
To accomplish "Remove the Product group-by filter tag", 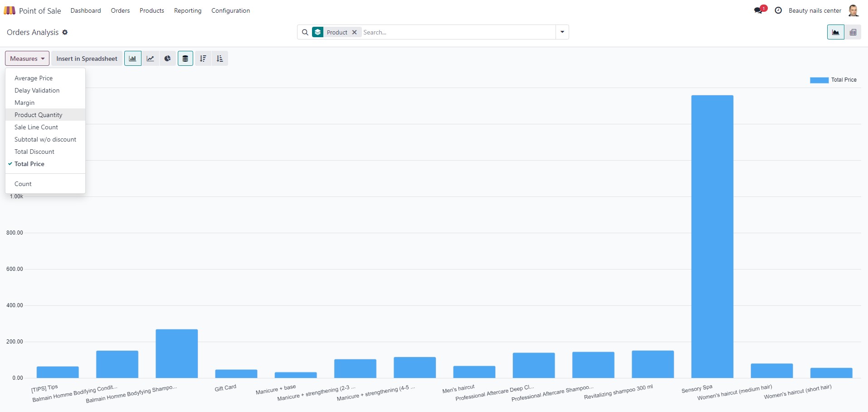I will [x=355, y=32].
